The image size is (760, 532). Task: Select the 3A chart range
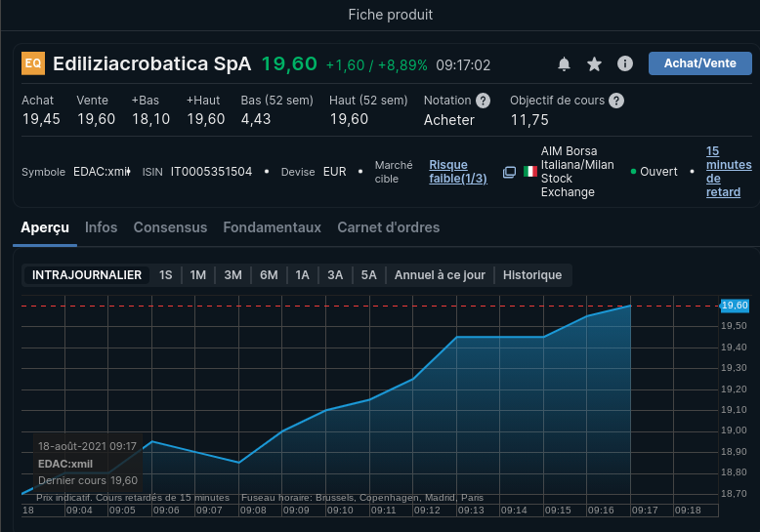point(335,275)
